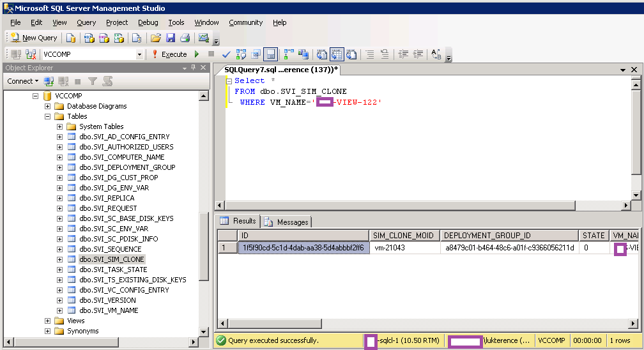The height and width of the screenshot is (350, 644).
Task: Click the Save file disk icon
Action: pos(171,38)
